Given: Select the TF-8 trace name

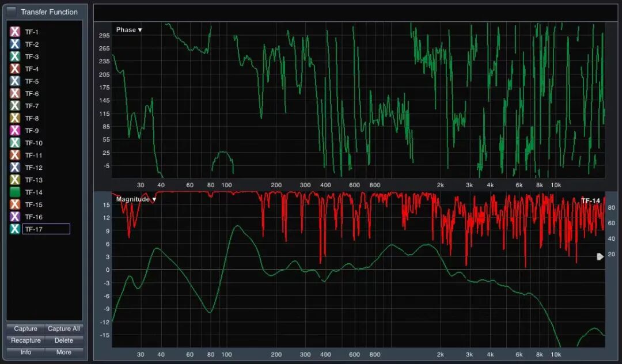Looking at the screenshot, I should pyautogui.click(x=32, y=118).
